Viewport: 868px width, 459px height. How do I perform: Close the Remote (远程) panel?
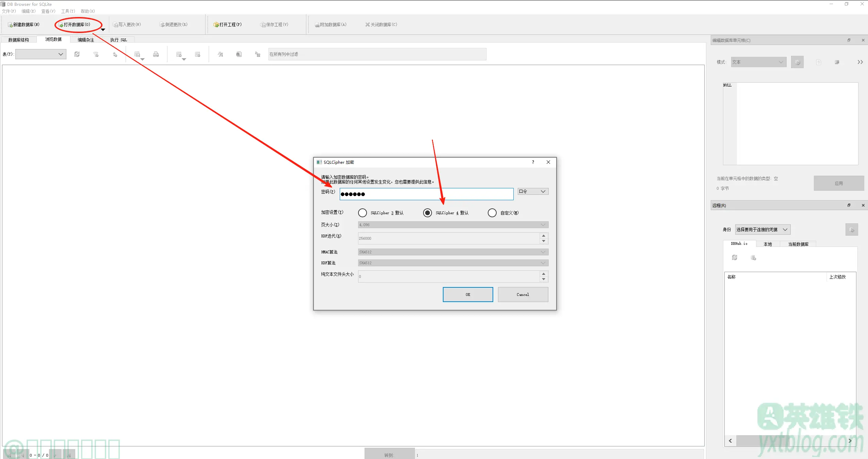point(863,205)
